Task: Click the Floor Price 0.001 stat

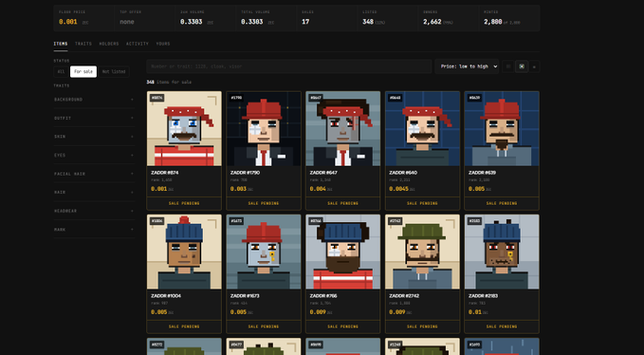Action: tap(83, 18)
